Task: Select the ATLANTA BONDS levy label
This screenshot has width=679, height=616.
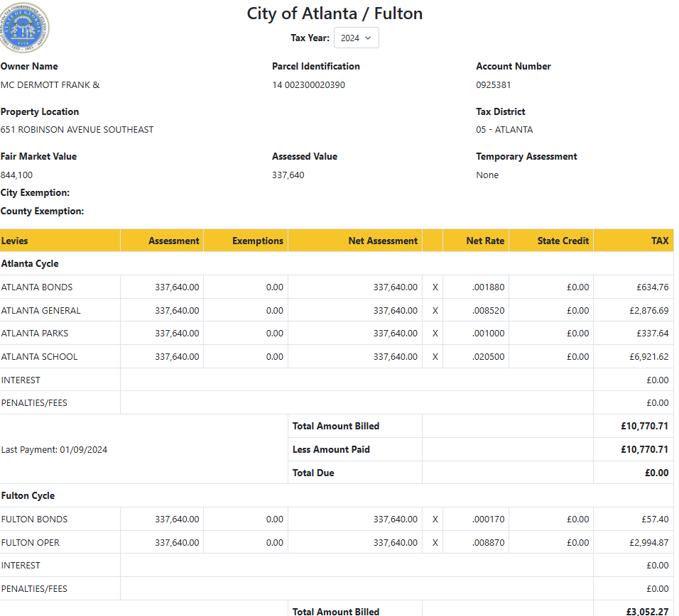Action: pos(37,287)
